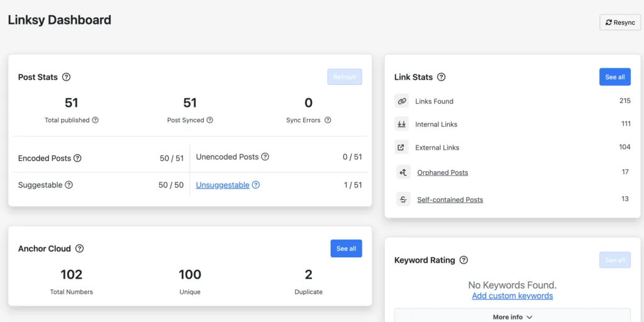The width and height of the screenshot is (644, 322).
Task: Open the Orphaned Posts link
Action: point(442,173)
